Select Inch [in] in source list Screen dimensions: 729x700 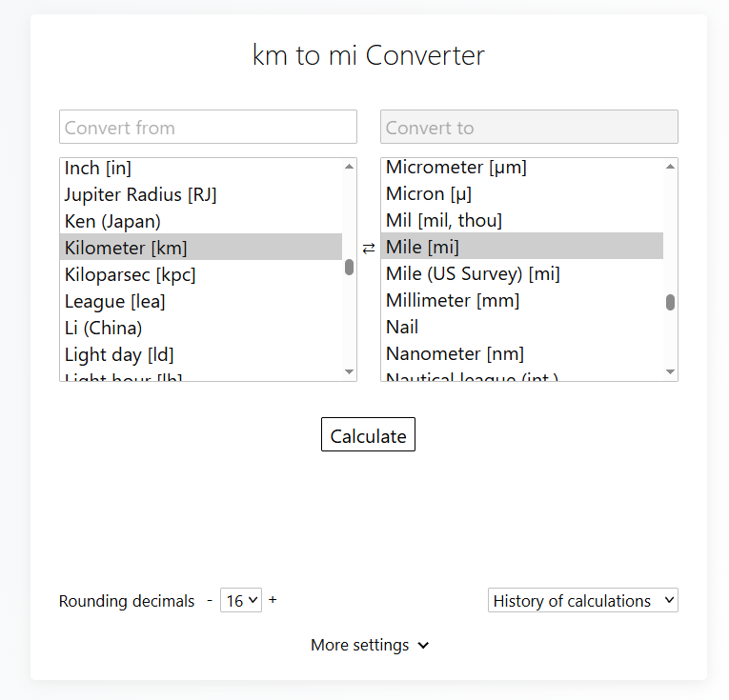(98, 169)
